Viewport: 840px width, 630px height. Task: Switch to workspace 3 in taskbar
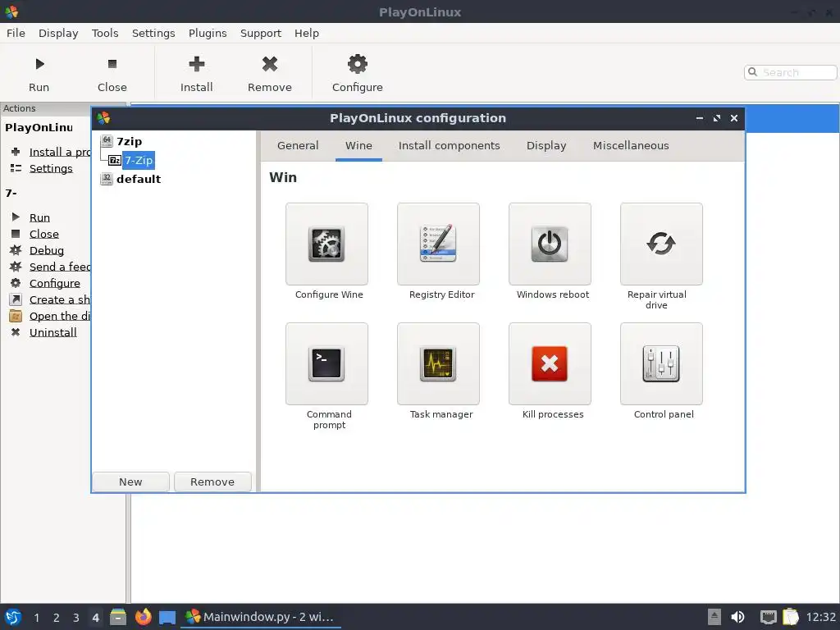pos(76,618)
